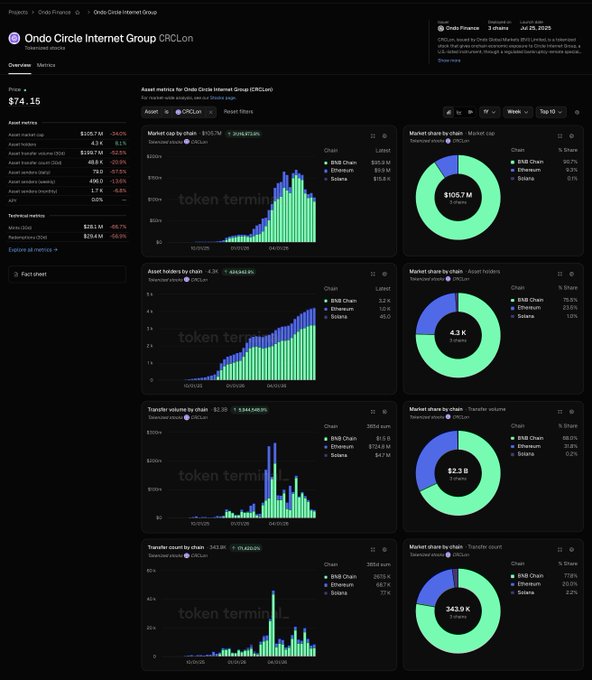Image resolution: width=592 pixels, height=680 pixels.
Task: Open the 1Y time range dropdown
Action: 489,112
